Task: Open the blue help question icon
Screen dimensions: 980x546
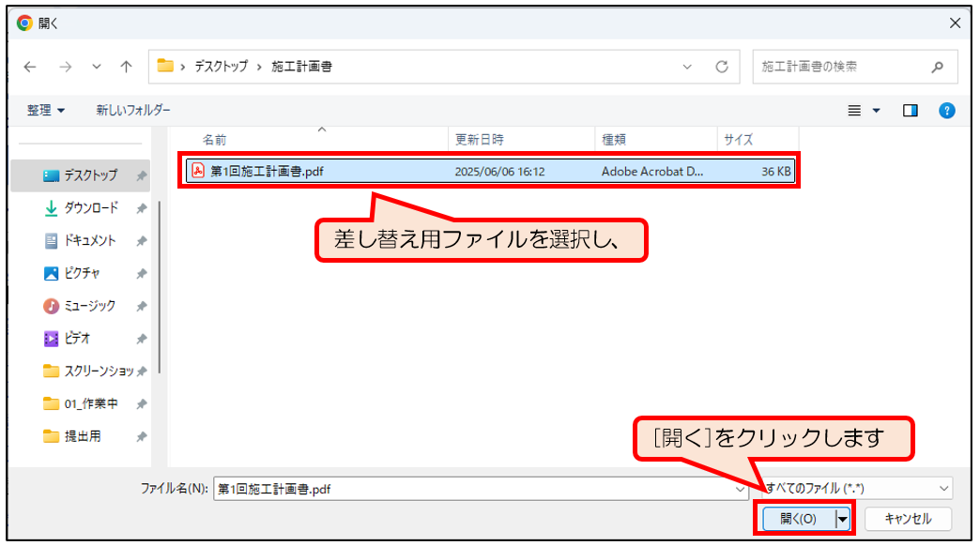Action: click(x=947, y=111)
